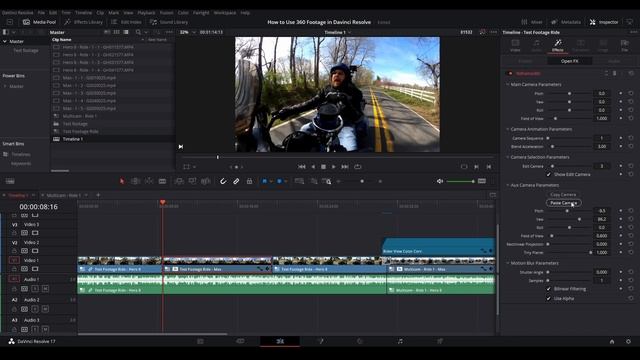Click the Replace Clip icon
Screen dimensions: 640x360
[206, 181]
